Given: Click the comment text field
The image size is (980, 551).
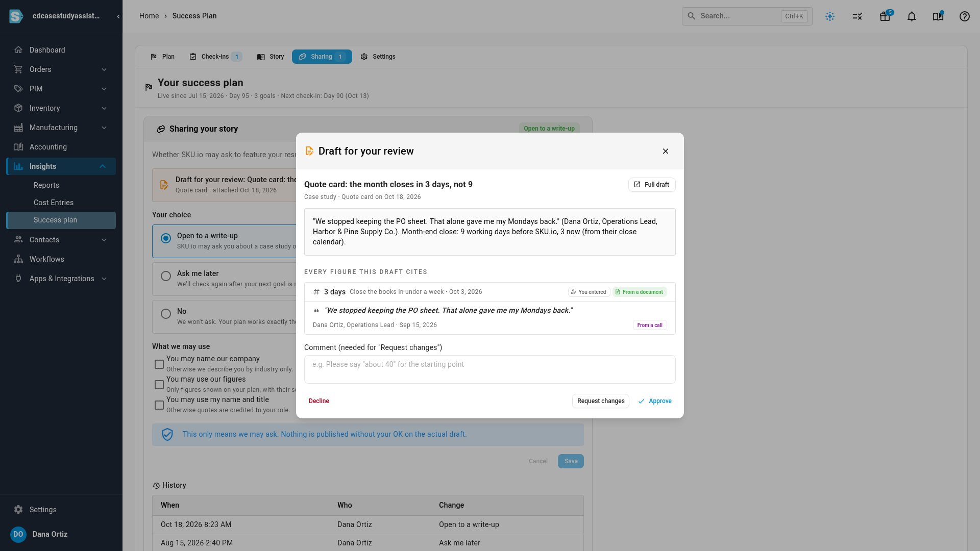Looking at the screenshot, I should tap(490, 369).
